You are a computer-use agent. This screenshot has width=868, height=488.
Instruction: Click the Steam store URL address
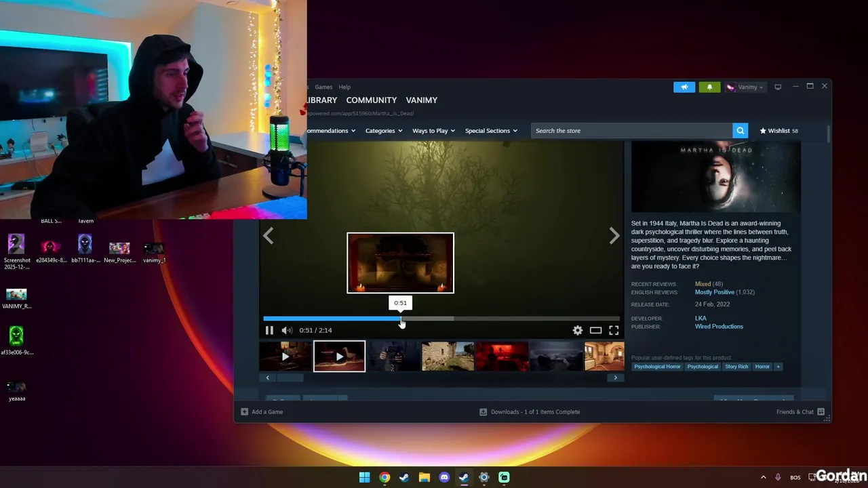(360, 113)
